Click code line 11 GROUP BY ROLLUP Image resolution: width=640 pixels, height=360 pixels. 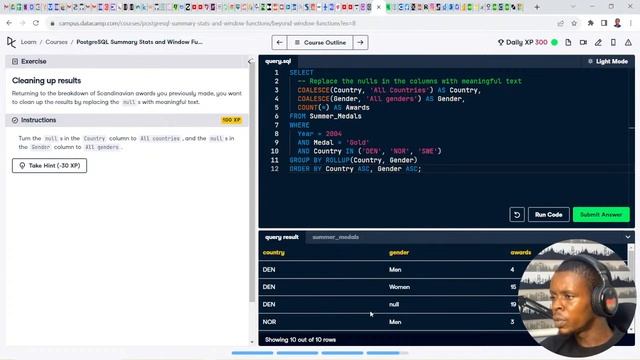tap(353, 160)
